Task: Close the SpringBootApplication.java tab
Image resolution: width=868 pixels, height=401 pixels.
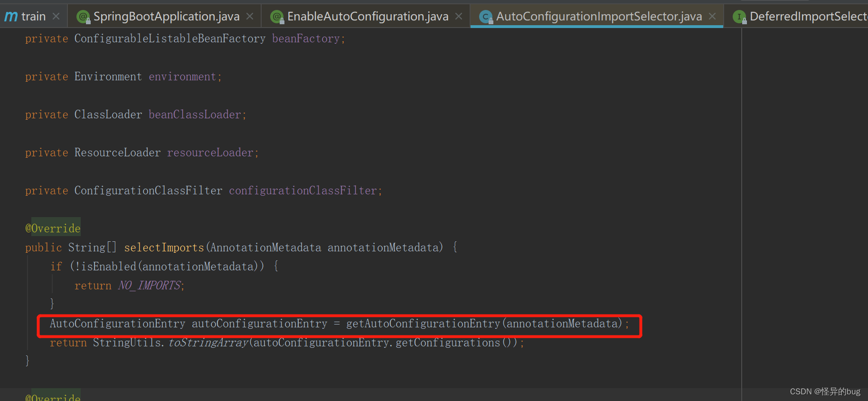Action: point(250,17)
